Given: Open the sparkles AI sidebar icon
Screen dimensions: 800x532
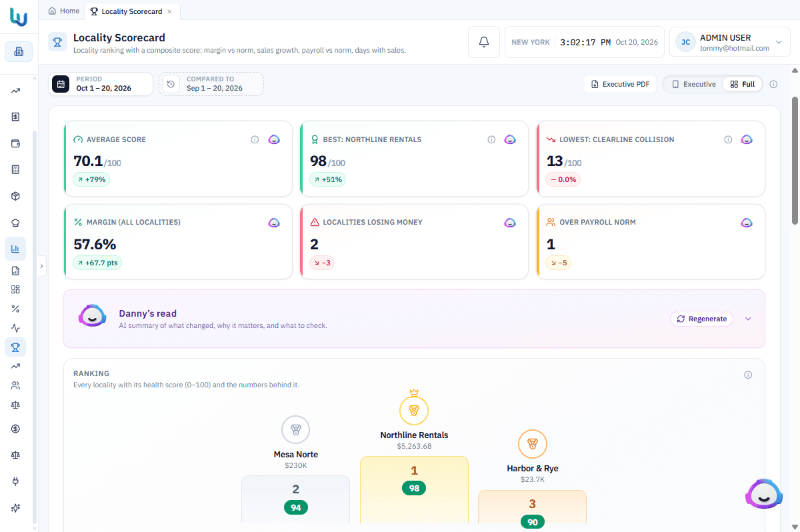Looking at the screenshot, I should coord(15,508).
